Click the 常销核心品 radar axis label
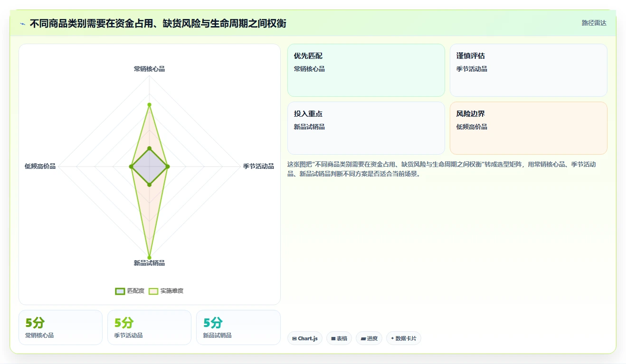 (149, 69)
